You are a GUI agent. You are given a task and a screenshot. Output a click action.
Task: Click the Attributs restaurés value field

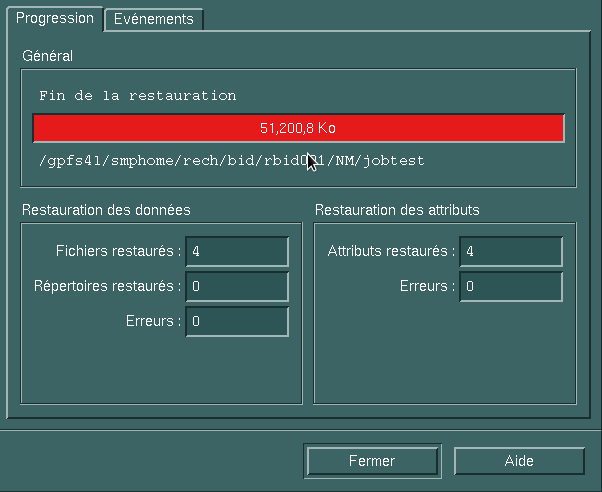[511, 251]
